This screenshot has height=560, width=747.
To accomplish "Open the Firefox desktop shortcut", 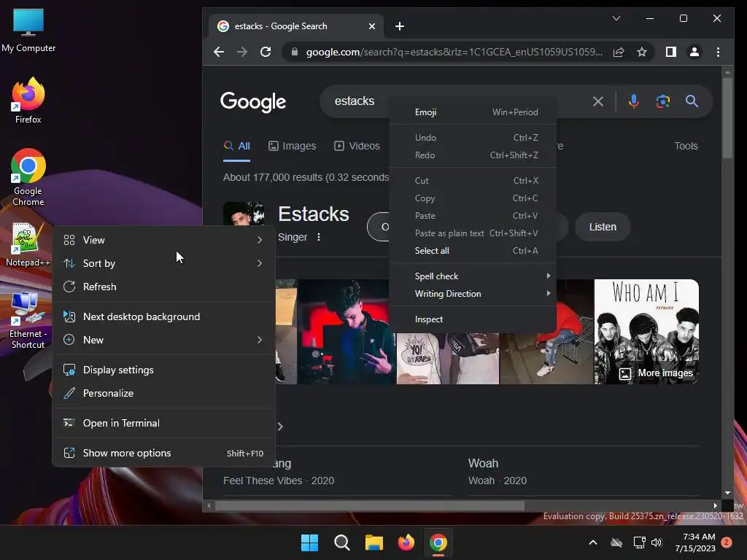I will click(x=28, y=101).
